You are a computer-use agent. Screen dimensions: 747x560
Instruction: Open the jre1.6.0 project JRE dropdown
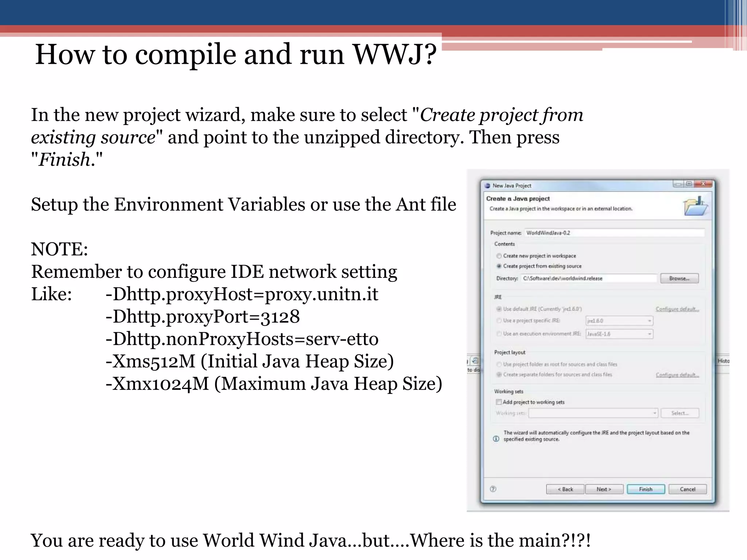point(619,321)
